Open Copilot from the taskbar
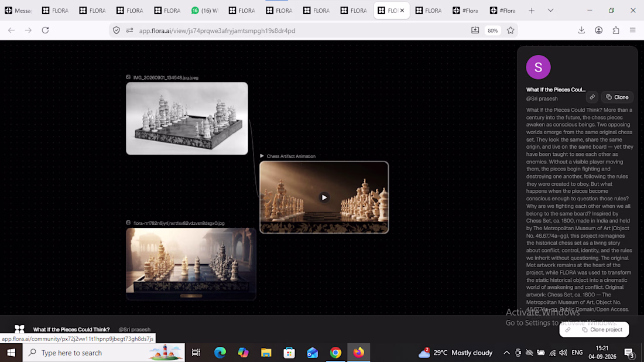This screenshot has width=644, height=362. tap(243, 353)
